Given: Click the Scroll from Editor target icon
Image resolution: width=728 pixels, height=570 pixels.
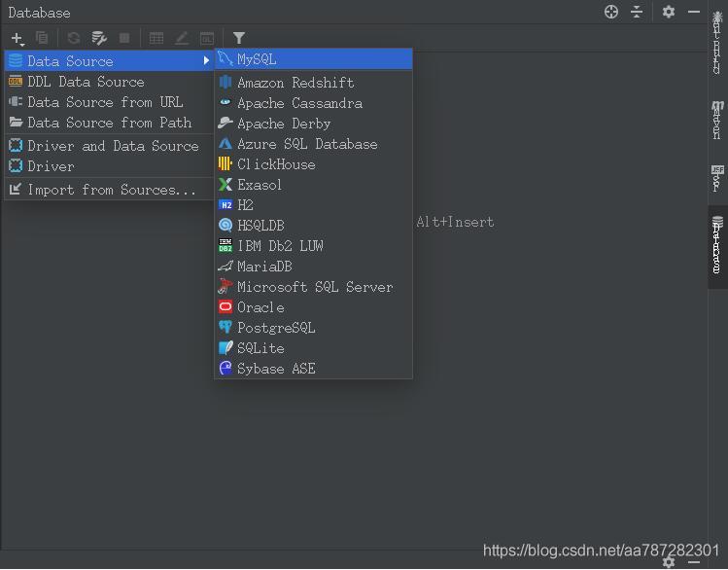Looking at the screenshot, I should click(x=611, y=12).
